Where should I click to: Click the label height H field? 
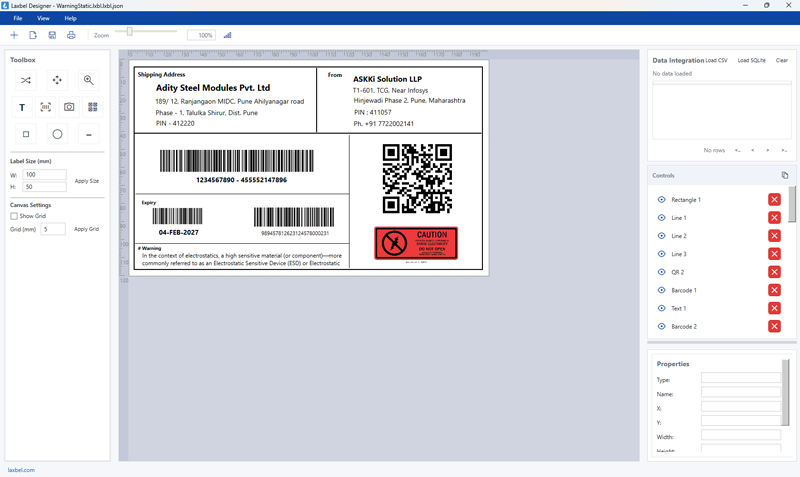click(x=44, y=187)
